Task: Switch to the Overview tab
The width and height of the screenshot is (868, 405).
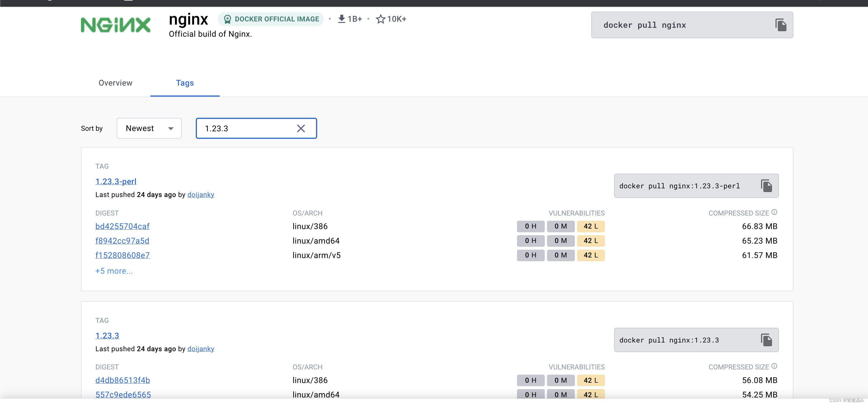Action: pos(115,83)
